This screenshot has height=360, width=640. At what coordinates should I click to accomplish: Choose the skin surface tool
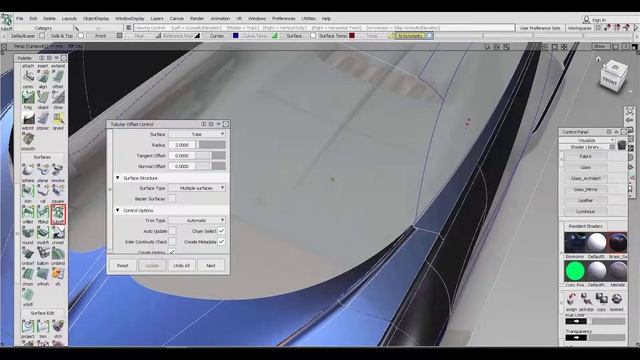[28, 190]
